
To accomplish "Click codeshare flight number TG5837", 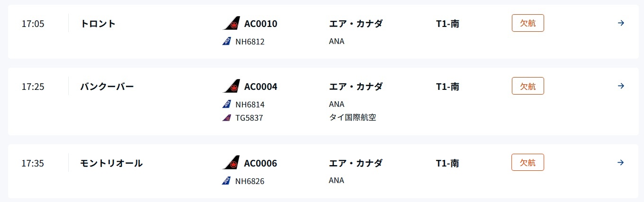I will (x=249, y=118).
